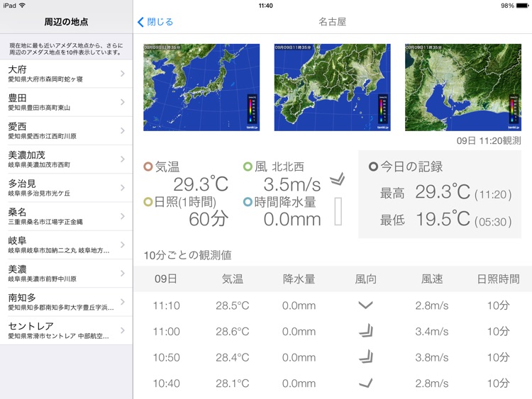The width and height of the screenshot is (532, 399).
Task: Tap the chevron on the 豊田 row
Action: 123,102
